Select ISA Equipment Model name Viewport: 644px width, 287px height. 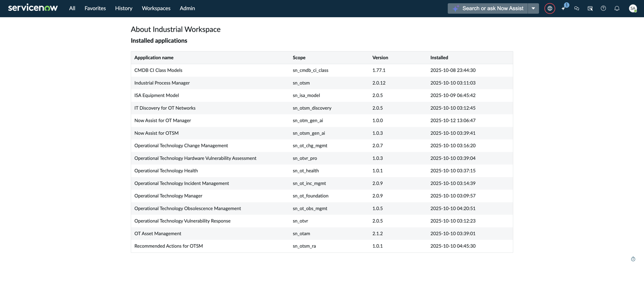[x=156, y=95]
